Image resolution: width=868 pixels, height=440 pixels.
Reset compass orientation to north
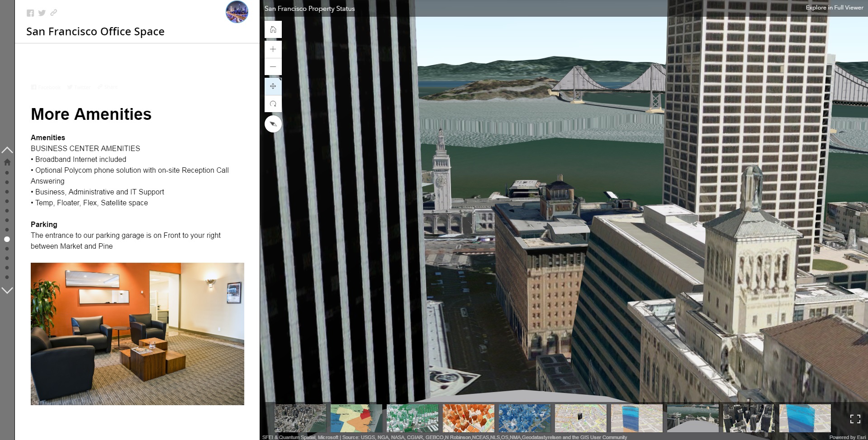[273, 124]
